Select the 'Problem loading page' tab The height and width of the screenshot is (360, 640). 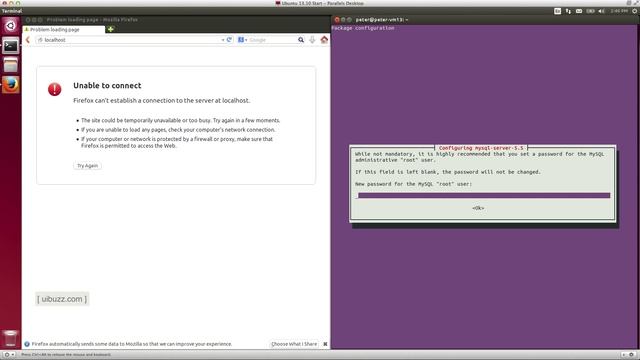[64, 29]
